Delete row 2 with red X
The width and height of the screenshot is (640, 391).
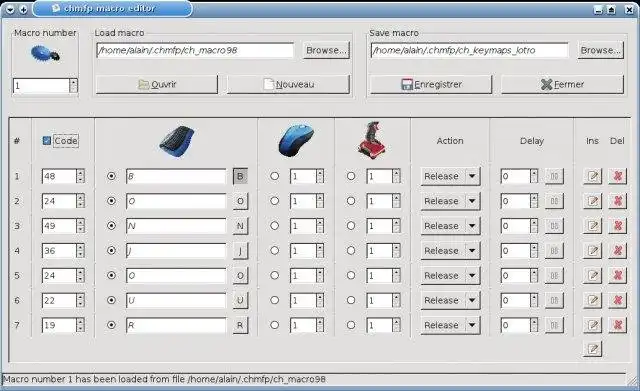[618, 201]
